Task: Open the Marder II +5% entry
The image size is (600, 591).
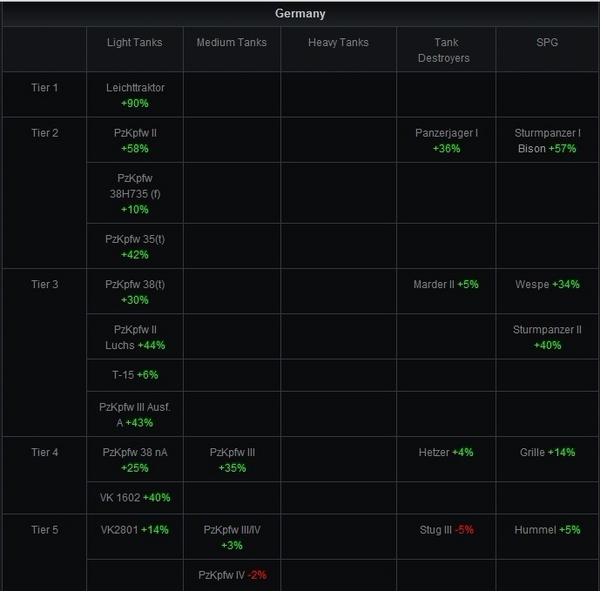Action: pos(446,285)
